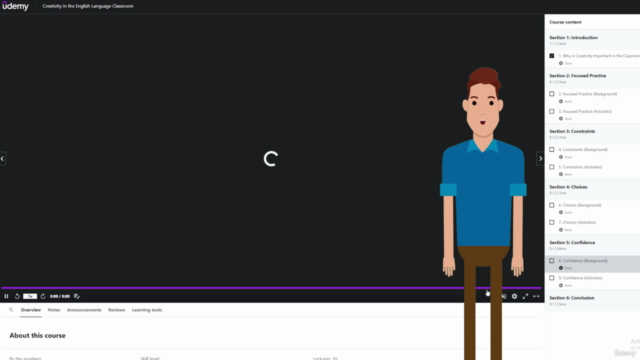640x360 pixels.
Task: Click course title Creativity in the English Language Classroom
Action: pos(88,6)
